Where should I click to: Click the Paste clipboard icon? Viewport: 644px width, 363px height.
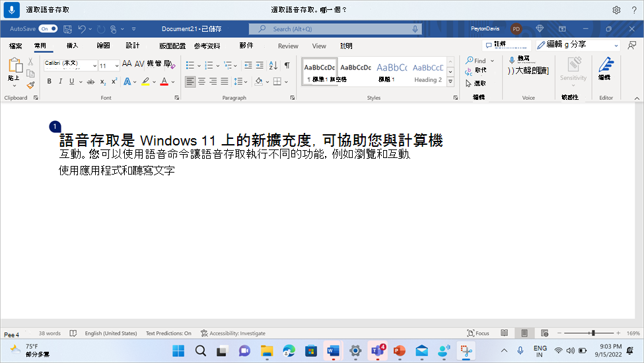[x=15, y=65]
